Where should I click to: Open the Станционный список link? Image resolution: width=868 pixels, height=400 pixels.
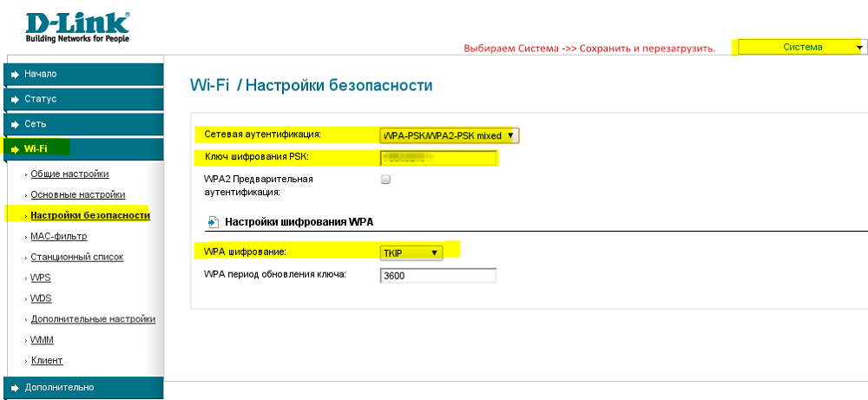point(77,257)
